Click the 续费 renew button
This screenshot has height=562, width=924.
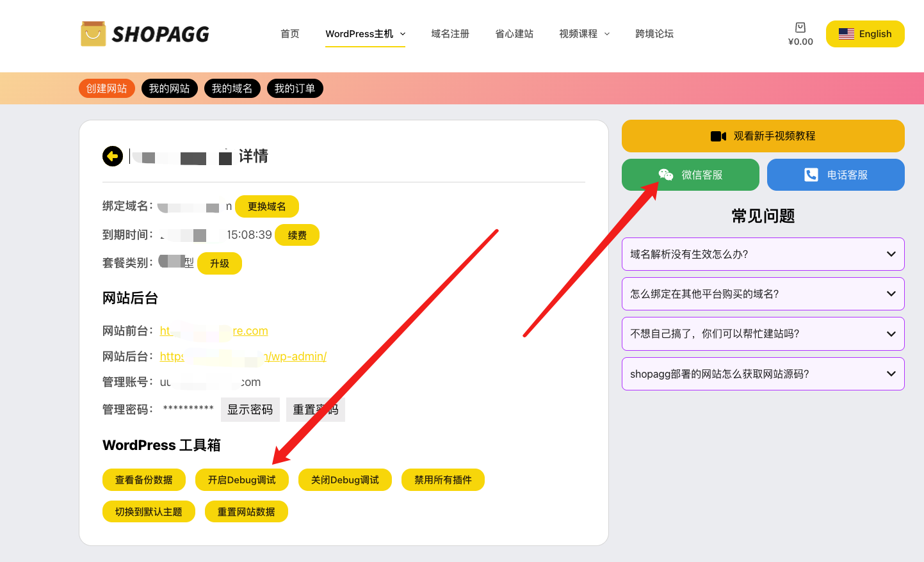click(297, 235)
